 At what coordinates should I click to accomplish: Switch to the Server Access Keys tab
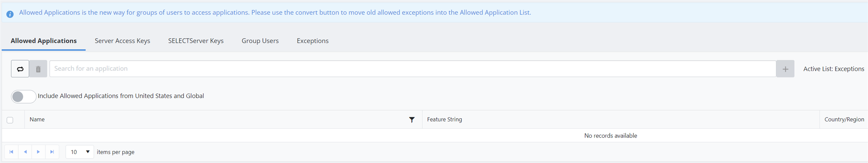[x=122, y=41]
